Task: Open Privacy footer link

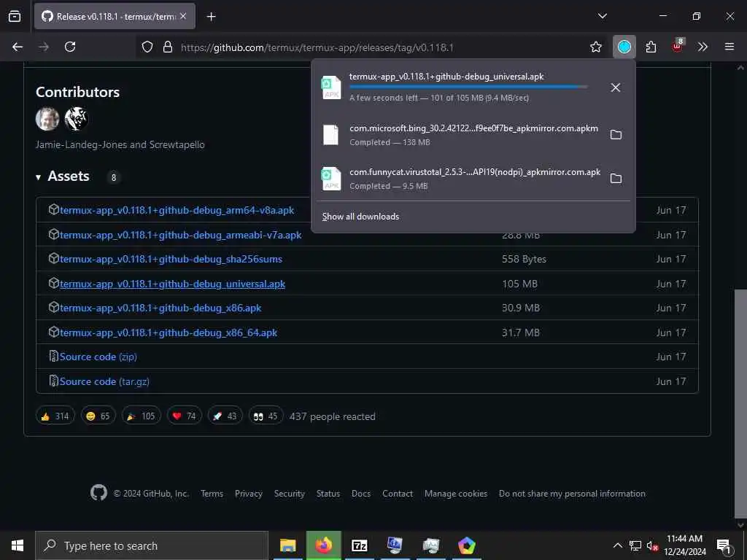Action: (248, 494)
